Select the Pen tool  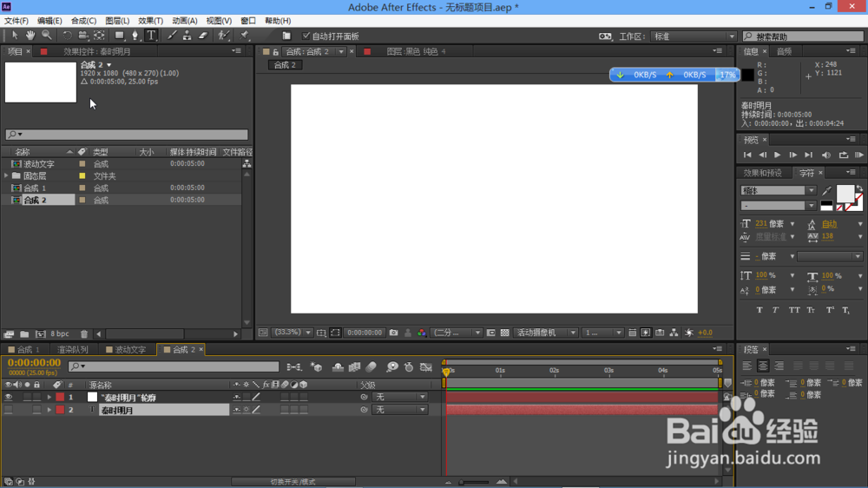[x=135, y=36]
